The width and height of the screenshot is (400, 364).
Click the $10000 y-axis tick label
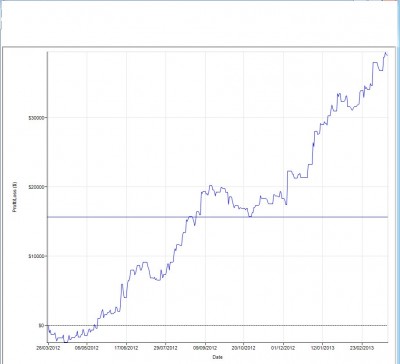click(x=38, y=256)
